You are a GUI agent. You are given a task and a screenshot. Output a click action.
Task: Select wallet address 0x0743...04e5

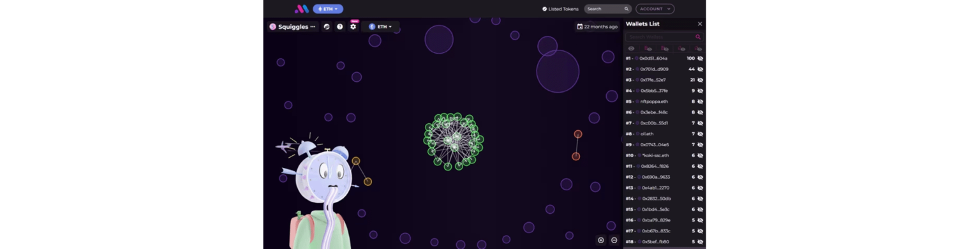pyautogui.click(x=654, y=145)
